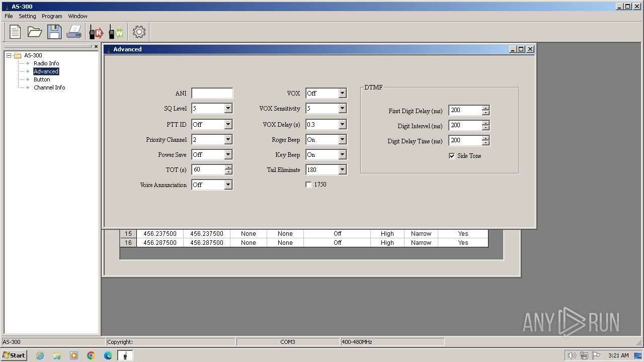
Task: Open the VOX dropdown
Action: [x=342, y=93]
